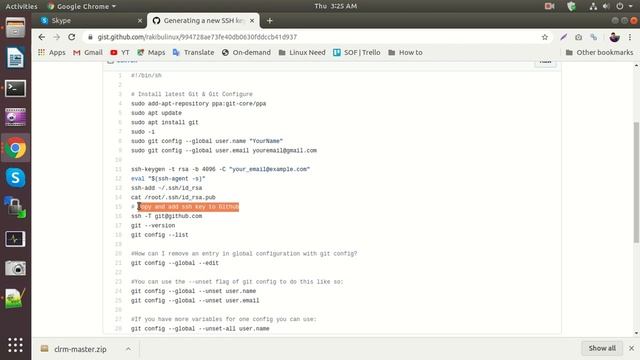Expand clrm-master.zip download options
The width and height of the screenshot is (640, 360).
[128, 349]
